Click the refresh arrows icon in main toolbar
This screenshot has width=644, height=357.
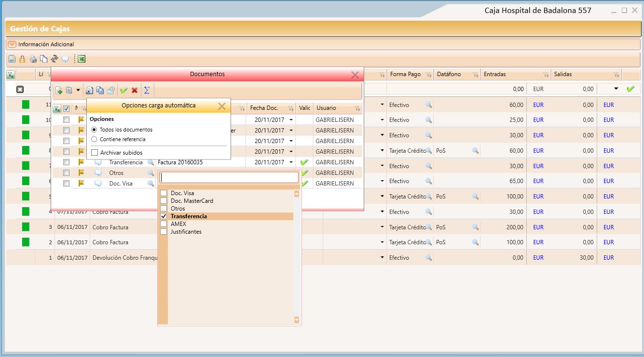[54, 59]
